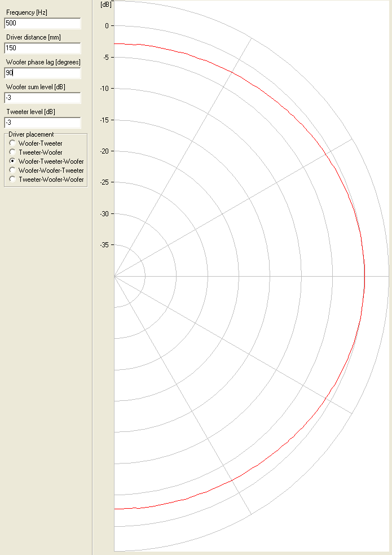392x555 pixels.
Task: Click the '-25' dB axis label
Action: pos(104,182)
